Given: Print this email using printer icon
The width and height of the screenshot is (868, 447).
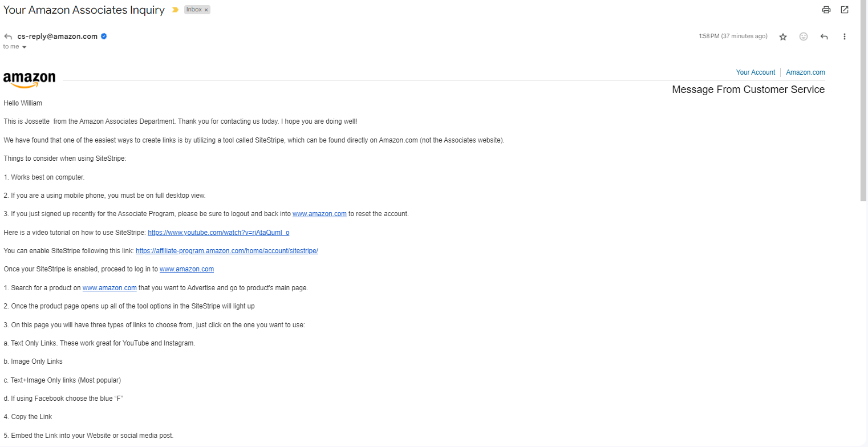Looking at the screenshot, I should [x=826, y=10].
